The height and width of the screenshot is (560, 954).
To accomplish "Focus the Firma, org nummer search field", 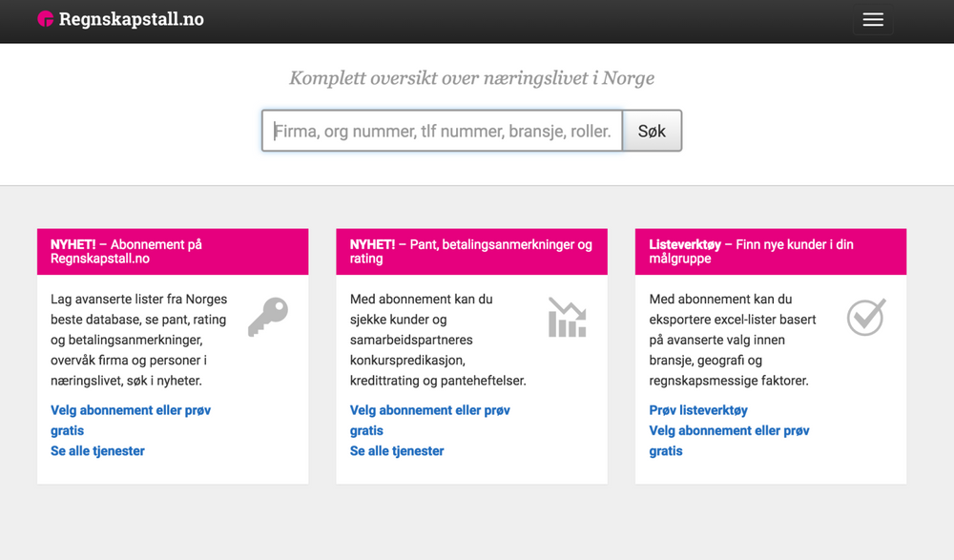I will (x=443, y=131).
